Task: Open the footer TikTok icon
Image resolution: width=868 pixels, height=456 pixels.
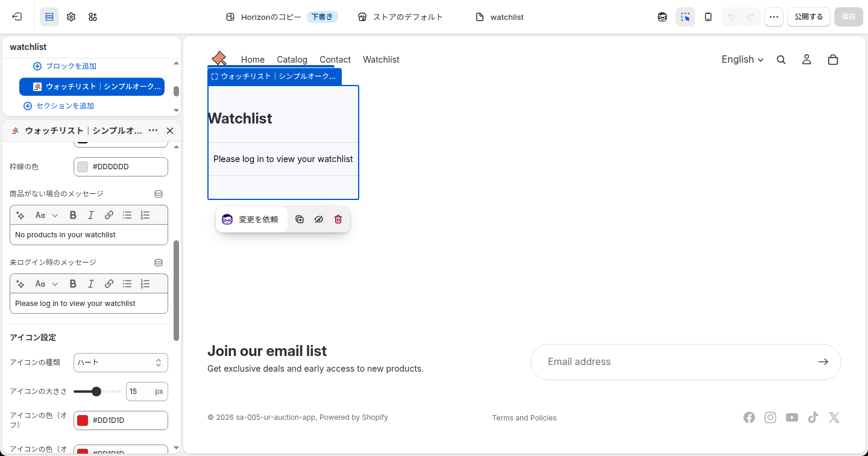Action: pyautogui.click(x=813, y=417)
